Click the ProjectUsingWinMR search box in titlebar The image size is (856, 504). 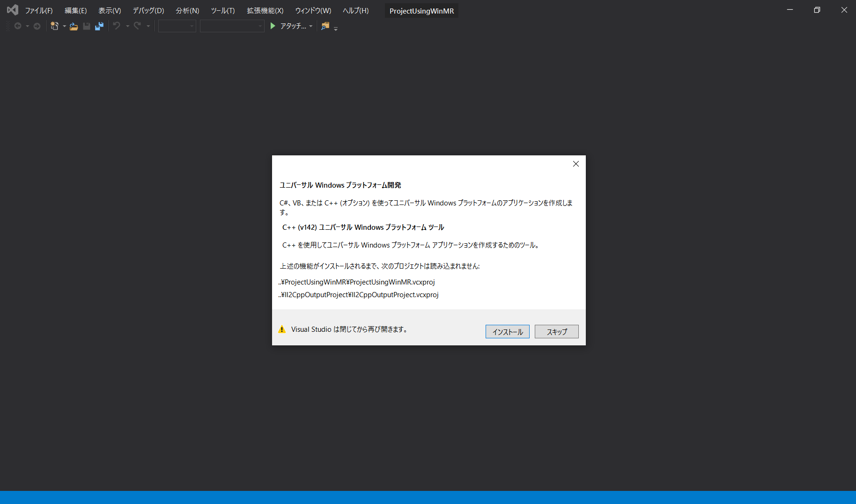coord(421,10)
